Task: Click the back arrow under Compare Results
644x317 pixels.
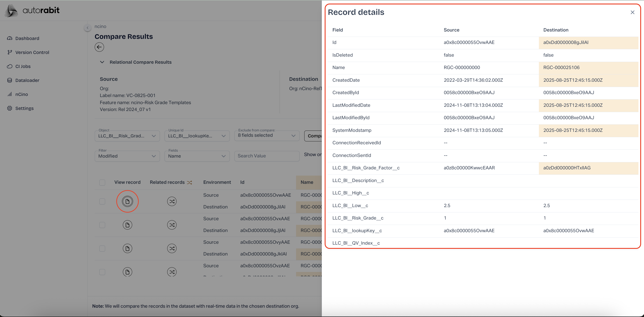Action: [99, 47]
